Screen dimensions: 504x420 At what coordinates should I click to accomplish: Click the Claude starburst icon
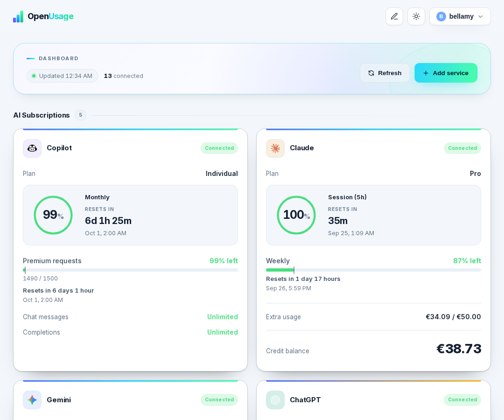click(275, 148)
